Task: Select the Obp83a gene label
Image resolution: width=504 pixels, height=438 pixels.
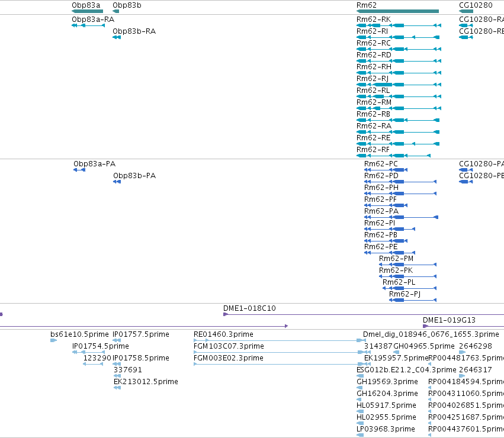Action: tap(86, 5)
